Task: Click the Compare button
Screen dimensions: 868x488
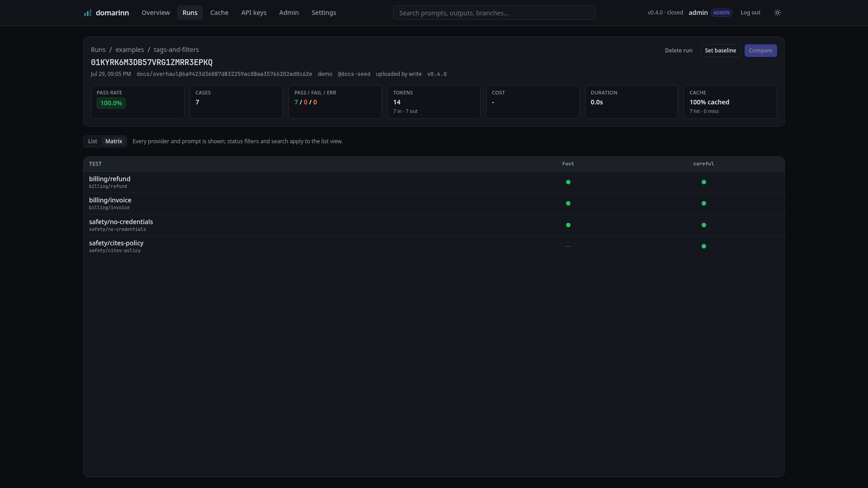Action: pyautogui.click(x=760, y=51)
